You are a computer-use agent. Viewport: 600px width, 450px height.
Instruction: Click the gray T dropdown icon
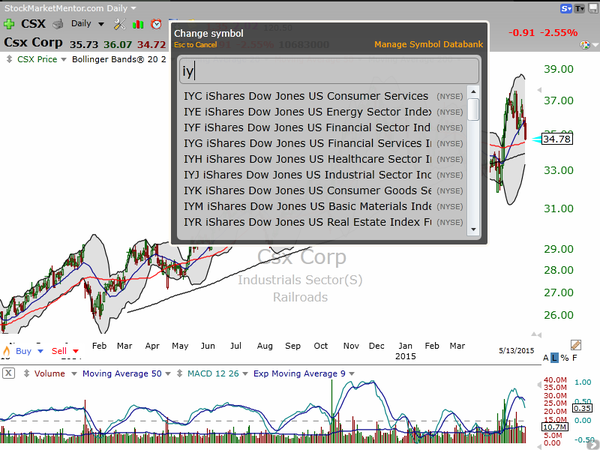[x=580, y=8]
